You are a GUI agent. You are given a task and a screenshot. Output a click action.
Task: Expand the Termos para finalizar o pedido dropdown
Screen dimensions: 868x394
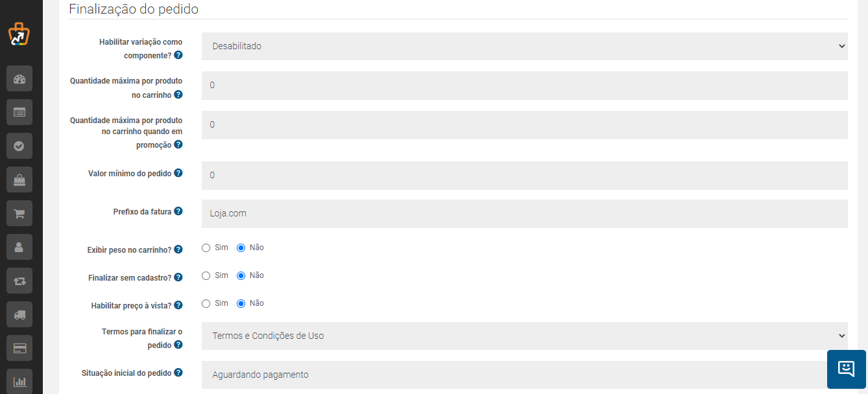(524, 336)
